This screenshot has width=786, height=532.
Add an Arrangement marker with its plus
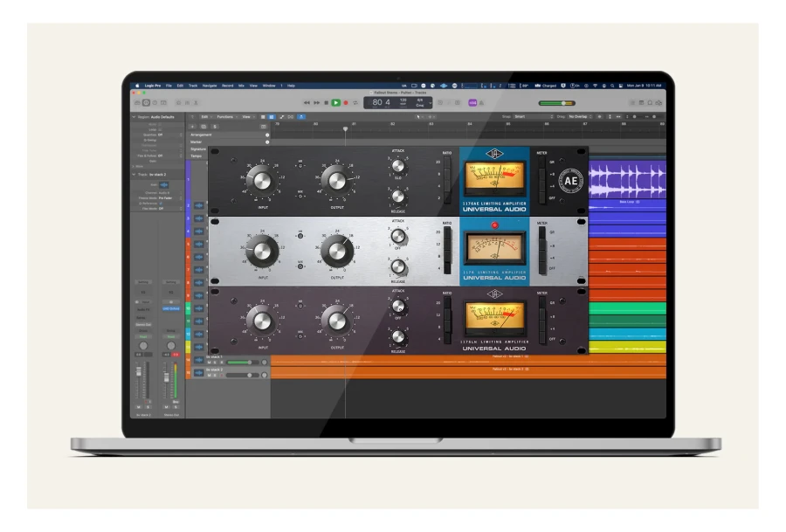[267, 135]
